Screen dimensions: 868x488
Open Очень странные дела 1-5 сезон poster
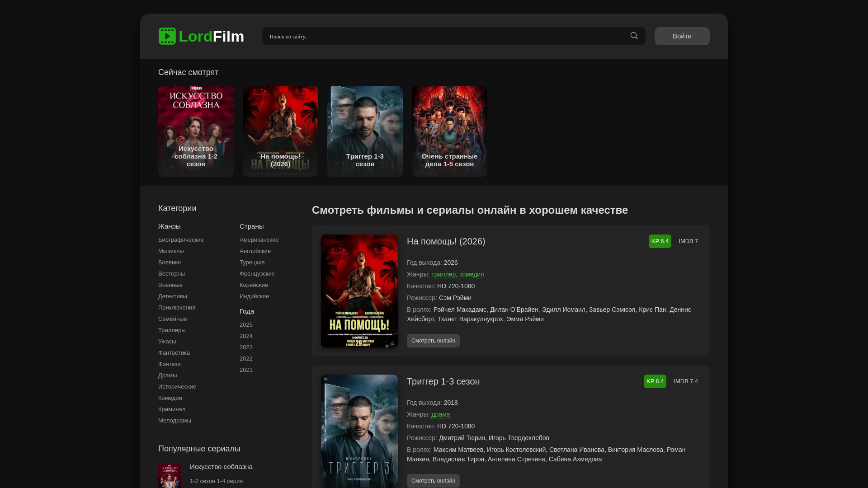click(x=449, y=131)
